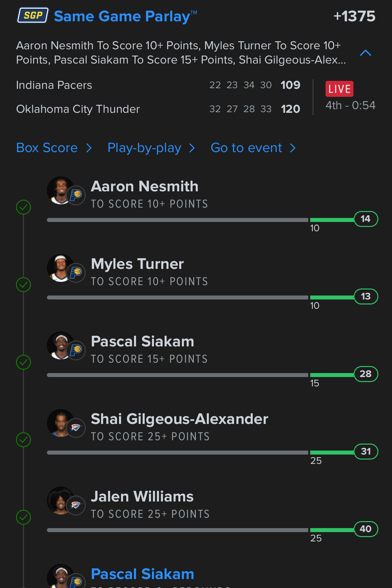Click green checkmark for Myles Turner leg
The height and width of the screenshot is (588, 392).
click(x=24, y=285)
